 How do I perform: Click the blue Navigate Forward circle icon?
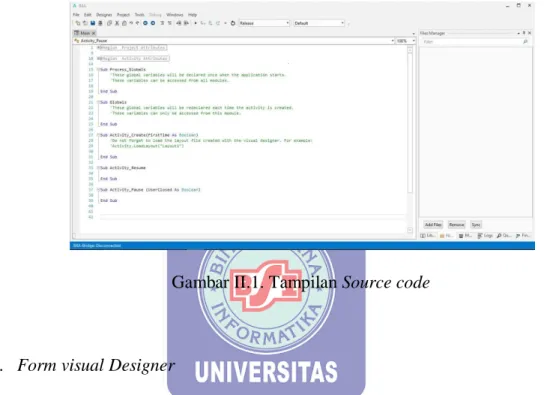153,23
